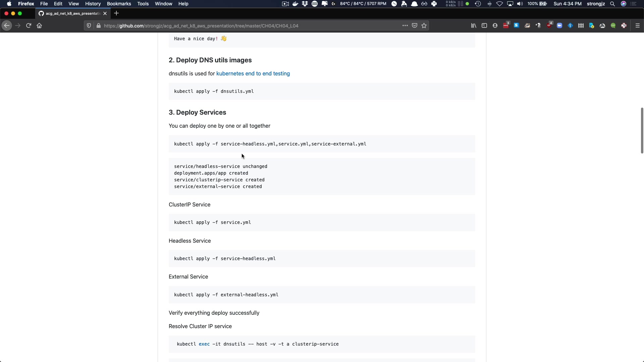
Task: Click the Firefox reload page button
Action: tap(29, 26)
